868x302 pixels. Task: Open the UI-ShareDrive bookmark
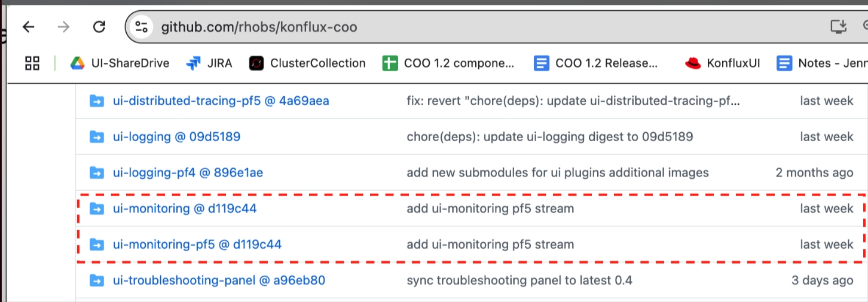click(120, 63)
